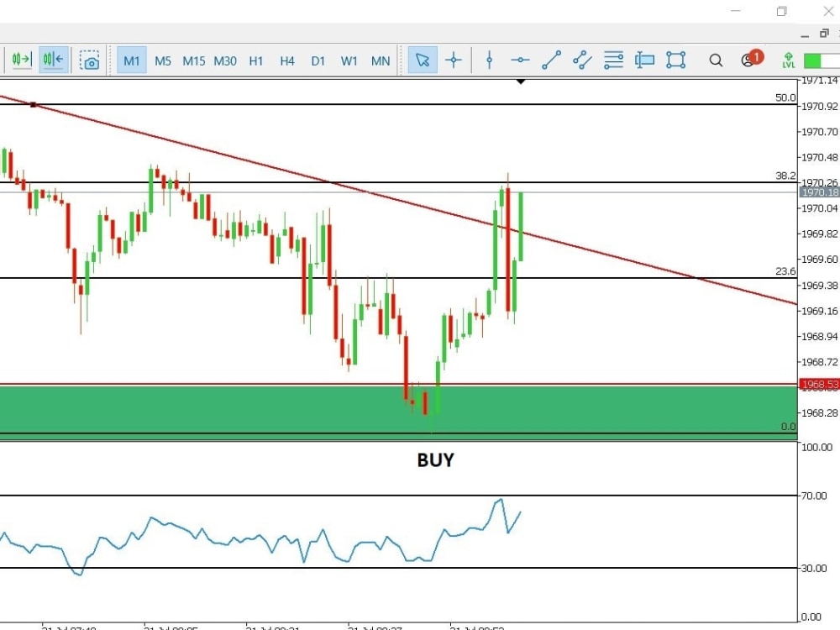
Task: Draw a vertical line
Action: pos(489,60)
